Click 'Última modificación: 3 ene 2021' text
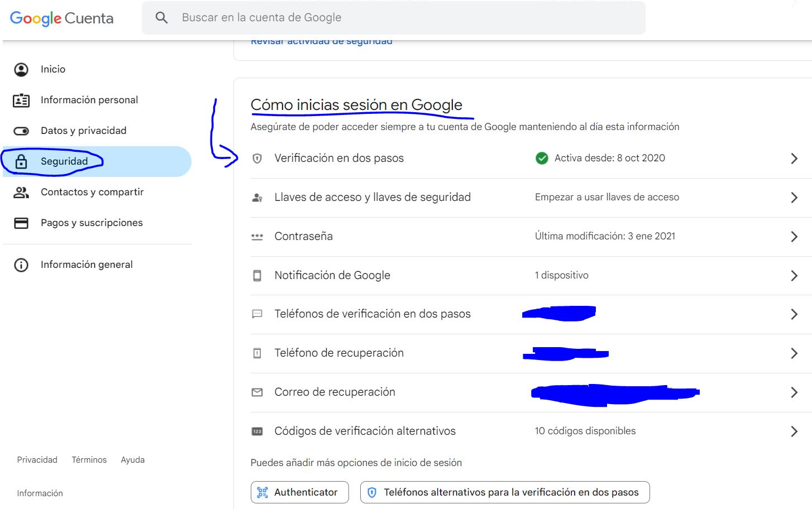812x509 pixels. 605,237
